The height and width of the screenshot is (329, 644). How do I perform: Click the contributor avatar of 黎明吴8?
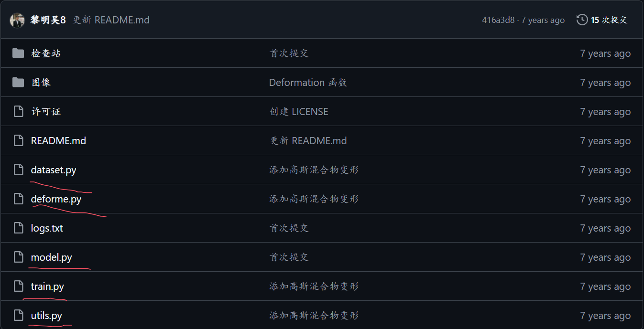pyautogui.click(x=17, y=20)
